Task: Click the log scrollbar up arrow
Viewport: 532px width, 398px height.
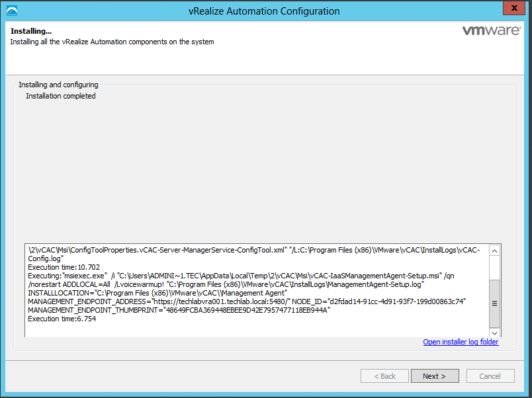Action: pyautogui.click(x=494, y=251)
